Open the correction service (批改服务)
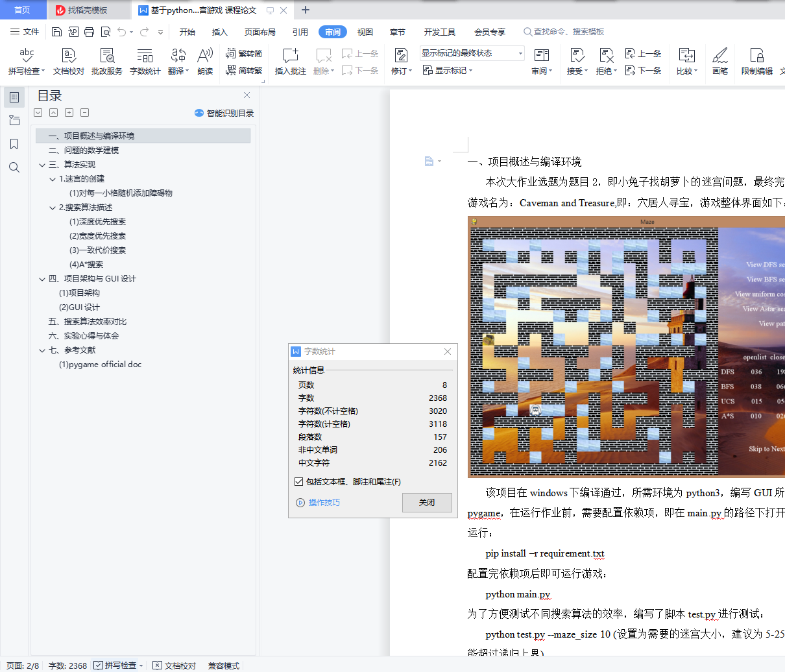 pos(107,61)
